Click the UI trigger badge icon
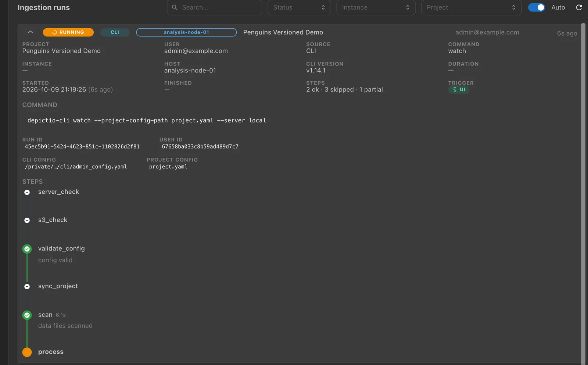588x365 pixels. pyautogui.click(x=454, y=89)
